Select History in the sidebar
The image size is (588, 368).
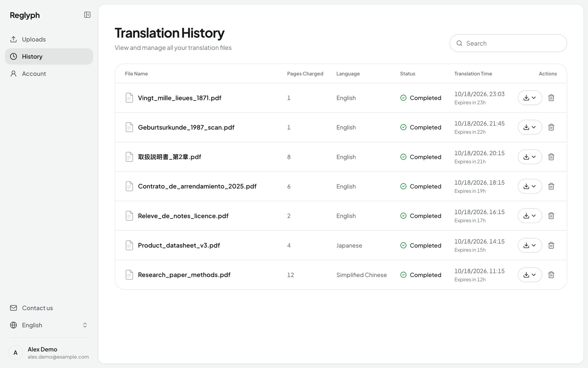(x=49, y=56)
